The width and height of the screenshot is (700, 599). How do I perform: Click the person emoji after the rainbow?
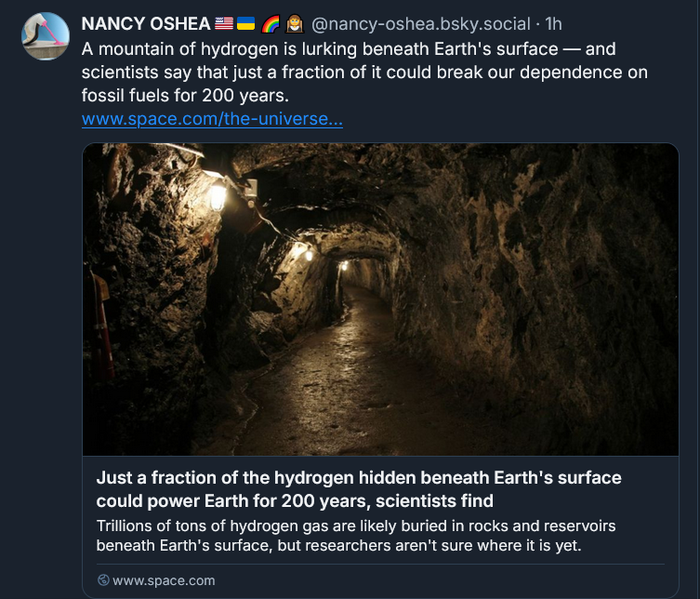[295, 23]
